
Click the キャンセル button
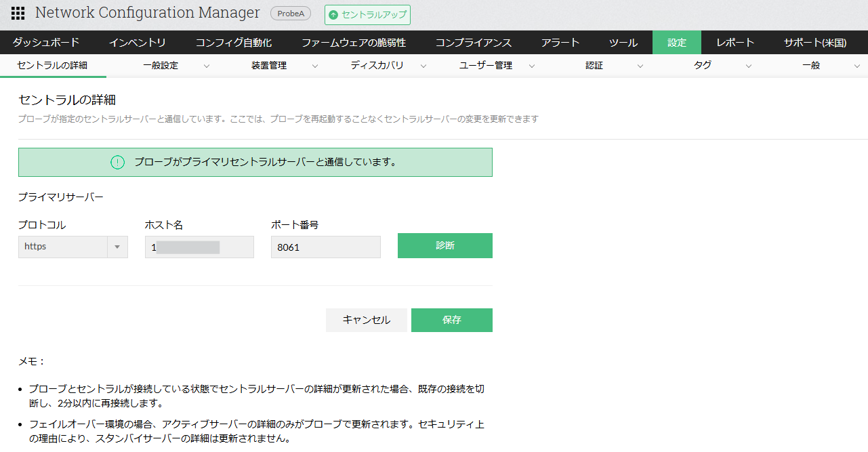pyautogui.click(x=367, y=320)
